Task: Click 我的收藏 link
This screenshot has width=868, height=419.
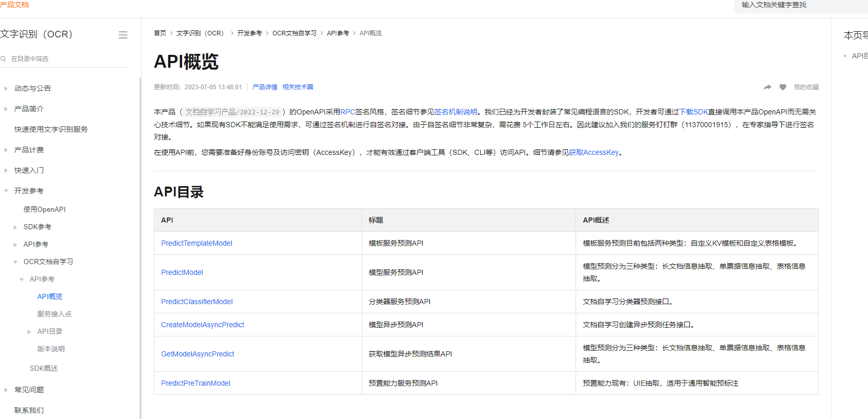Action: [806, 87]
